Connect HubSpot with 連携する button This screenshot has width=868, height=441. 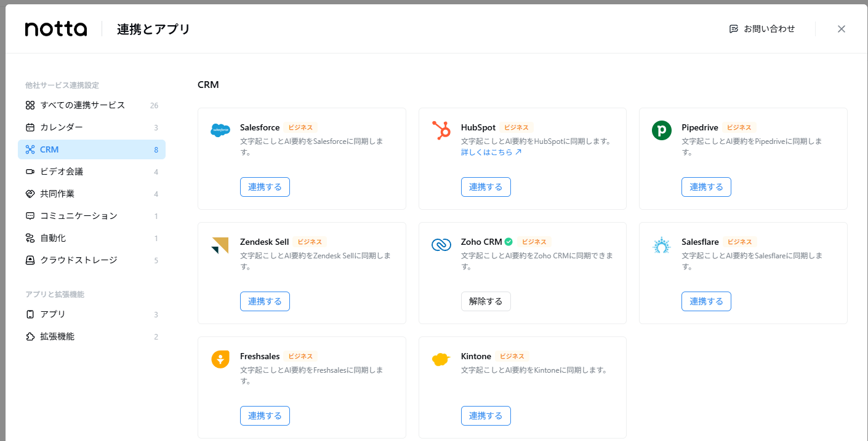pos(486,187)
